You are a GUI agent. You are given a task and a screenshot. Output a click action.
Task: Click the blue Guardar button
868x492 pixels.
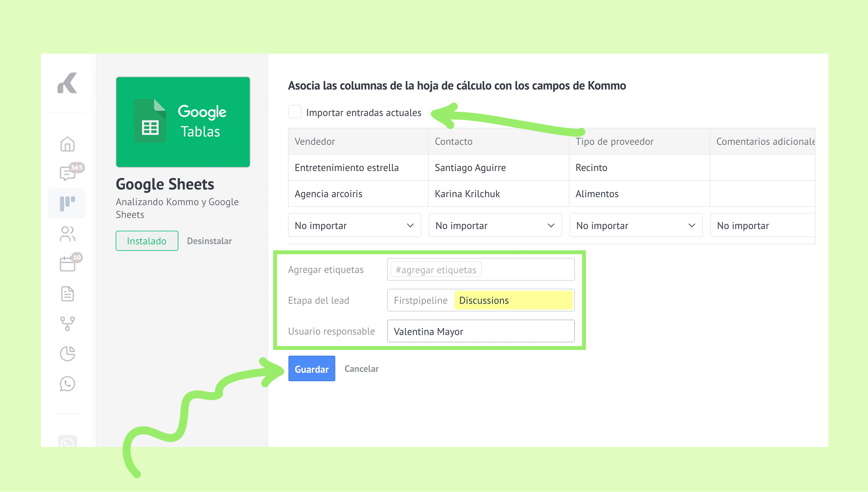(x=311, y=369)
